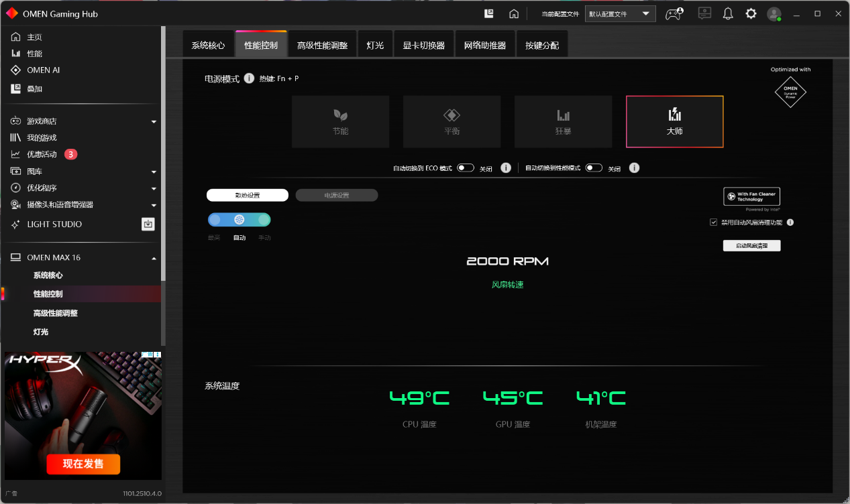Select the 节能 power mode leaf icon
This screenshot has height=504, width=850.
click(340, 115)
